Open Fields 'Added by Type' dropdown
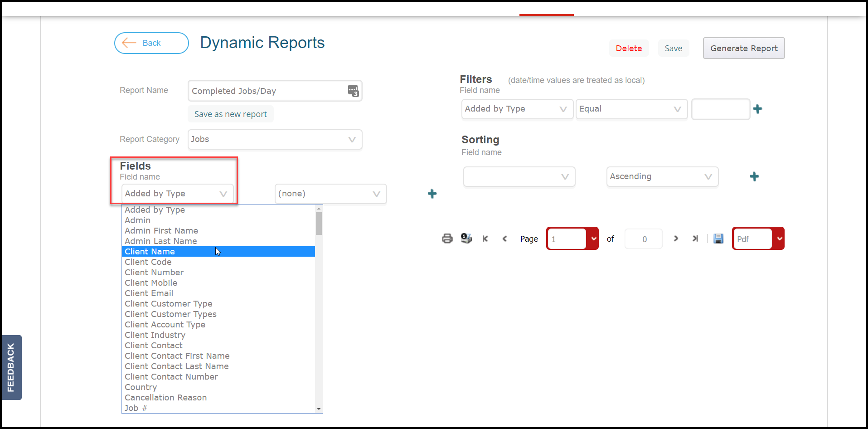Screen dimensions: 868x429 click(178, 194)
